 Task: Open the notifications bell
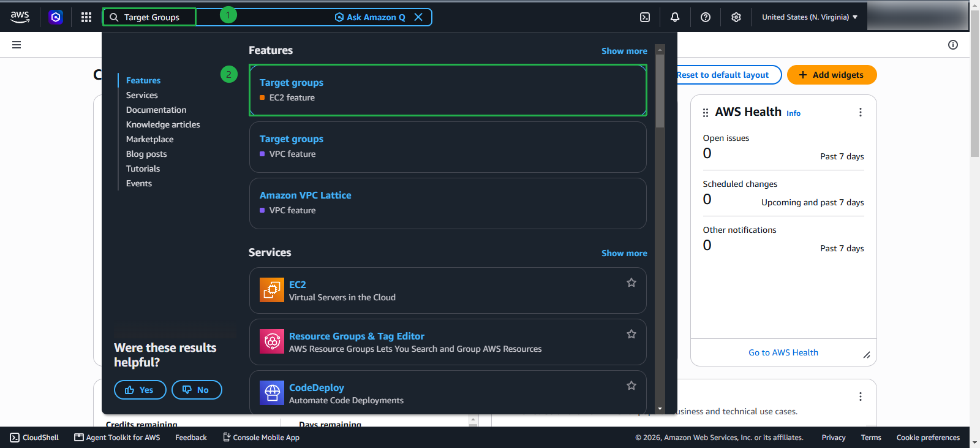coord(675,17)
